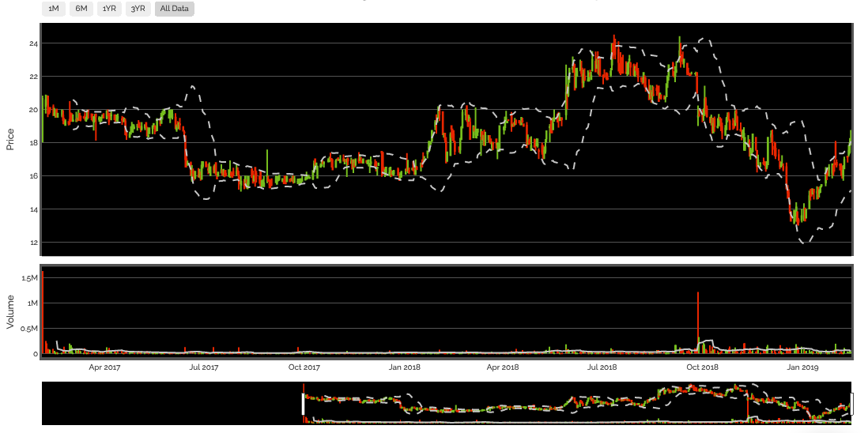Set the chart range to 3YR
Viewport: 868px width, 433px height.
(138, 9)
